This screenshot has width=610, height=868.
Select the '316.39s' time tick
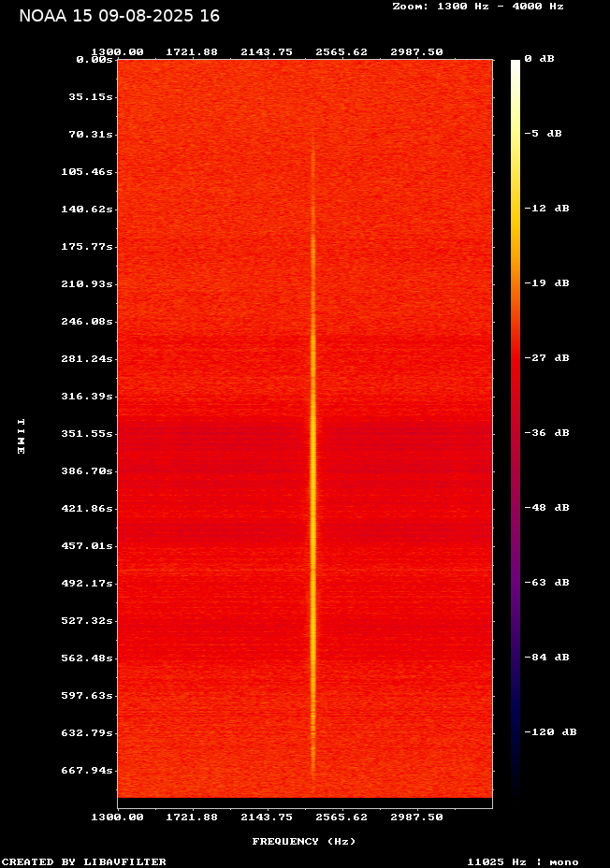[87, 397]
